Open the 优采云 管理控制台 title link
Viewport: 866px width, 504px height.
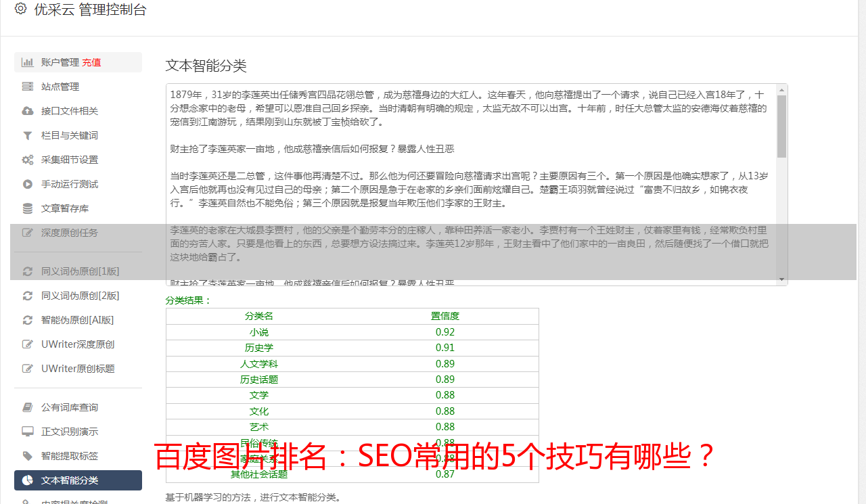(90, 9)
